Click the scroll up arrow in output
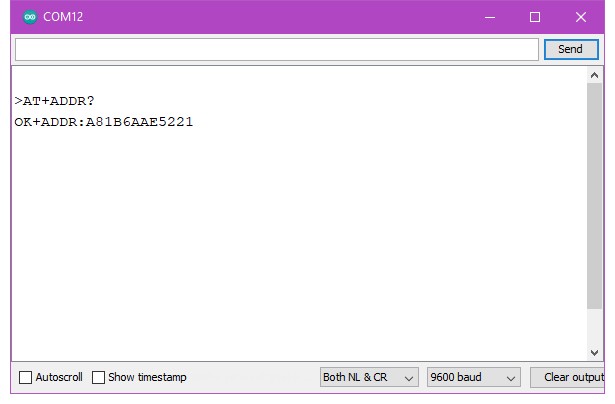 click(x=596, y=75)
